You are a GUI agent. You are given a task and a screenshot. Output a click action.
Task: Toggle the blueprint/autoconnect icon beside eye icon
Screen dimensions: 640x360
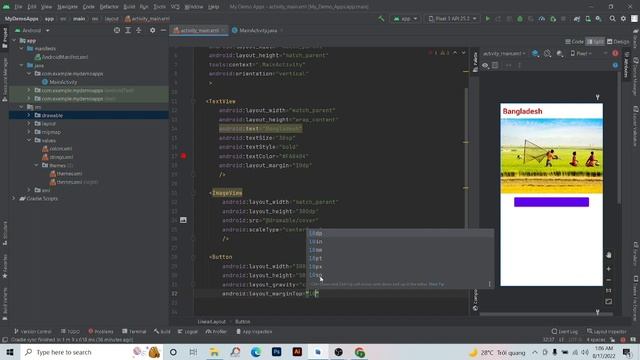pos(495,65)
